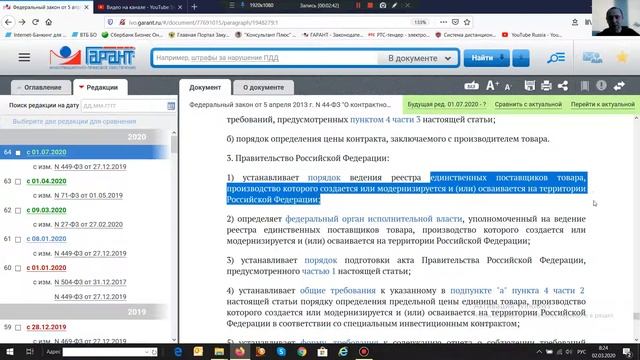Go to browser home page

click(49, 22)
